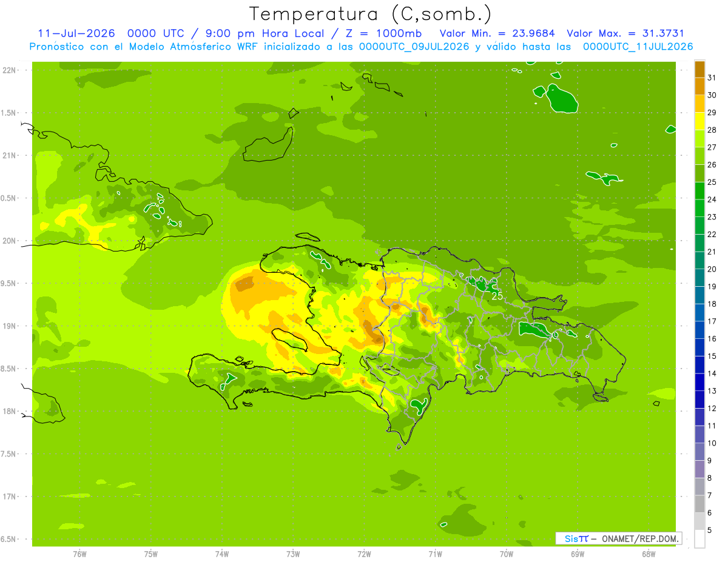Click legend value 17
This screenshot has width=728, height=562.
tap(712, 321)
